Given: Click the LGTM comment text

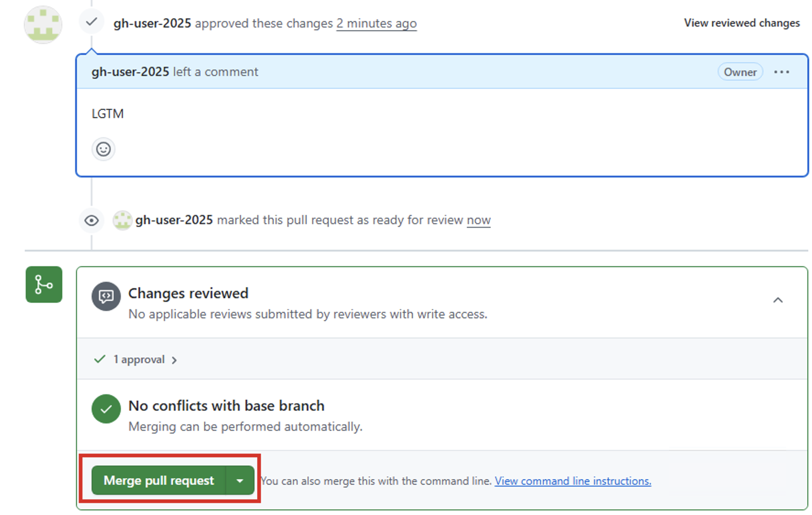Looking at the screenshot, I should tap(108, 113).
